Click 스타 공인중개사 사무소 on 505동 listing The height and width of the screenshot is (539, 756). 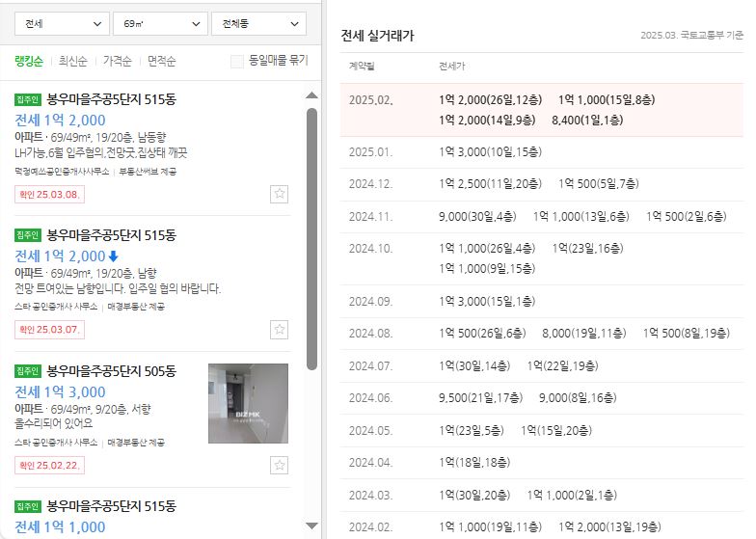pos(56,442)
